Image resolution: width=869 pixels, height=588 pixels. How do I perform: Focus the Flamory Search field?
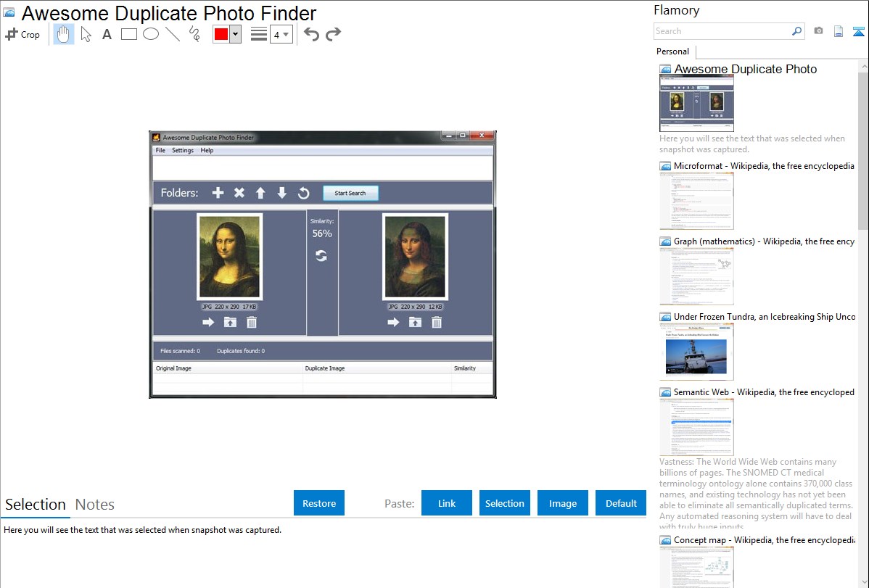(722, 31)
